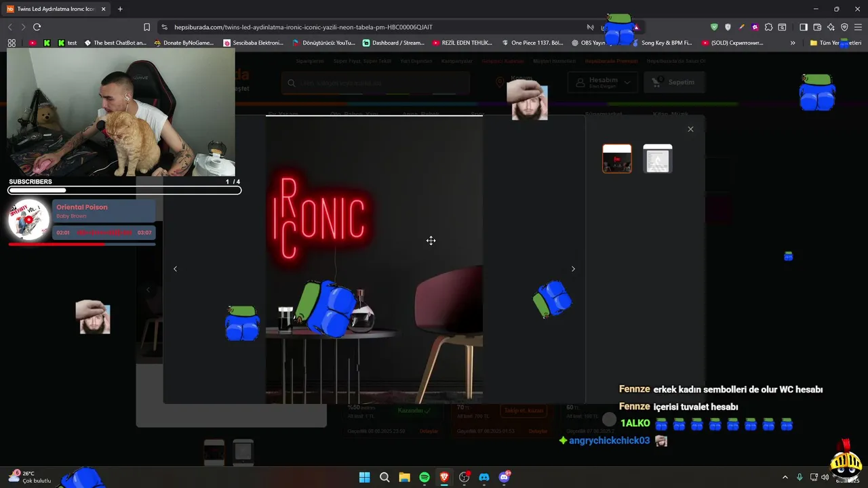Click the IRONIC neon sign product image
Viewport: 868px width, 488px height.
pos(374,260)
